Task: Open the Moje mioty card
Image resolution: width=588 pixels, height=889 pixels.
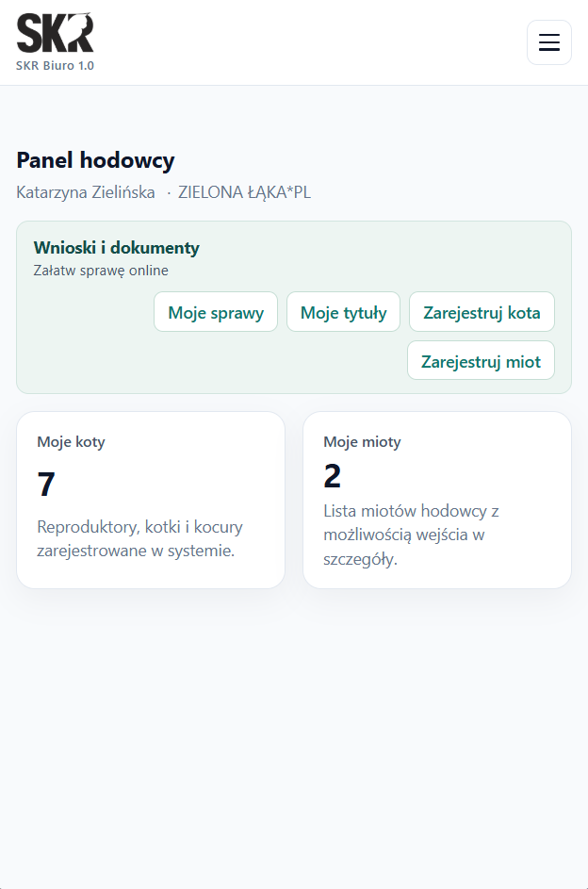Action: pyautogui.click(x=436, y=499)
